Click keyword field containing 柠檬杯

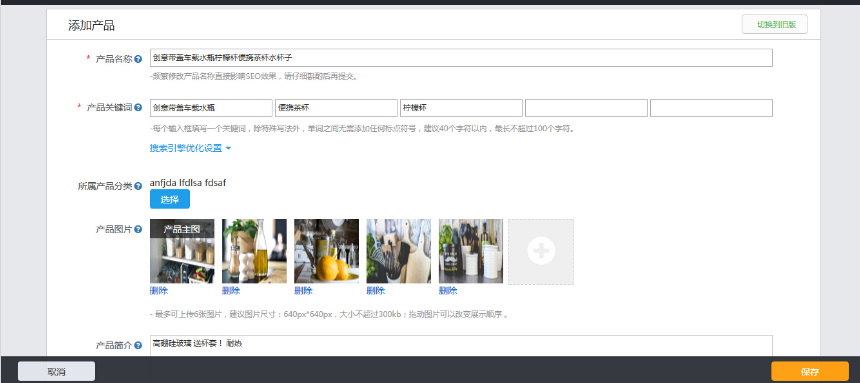click(461, 108)
